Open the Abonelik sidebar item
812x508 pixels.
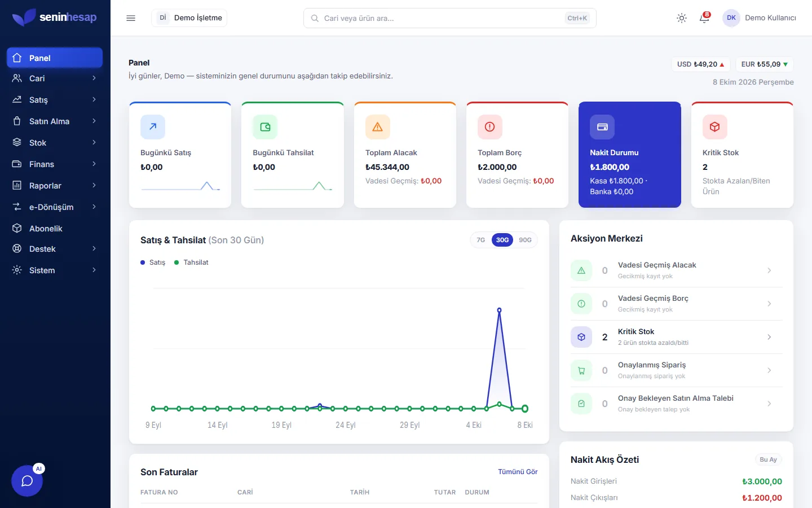pos(55,229)
